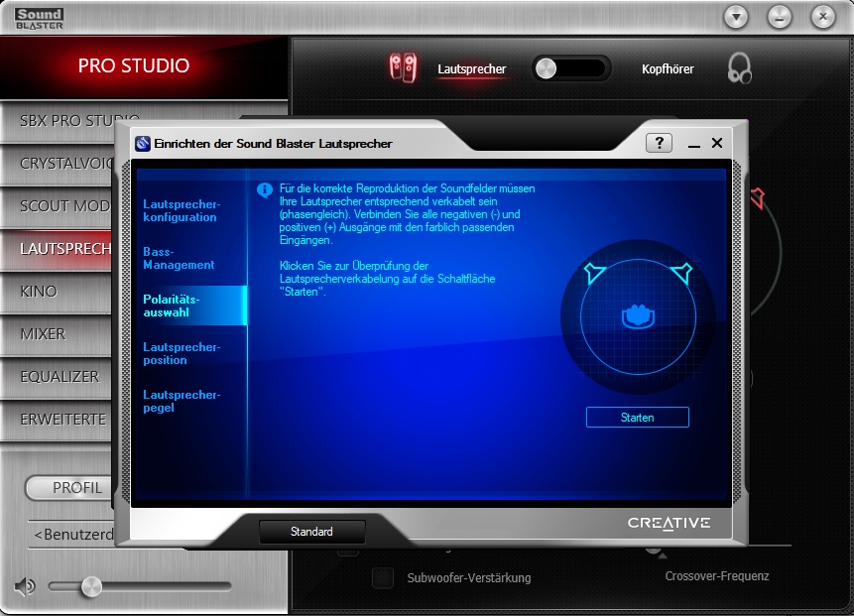Select the front right speaker in diagram
The width and height of the screenshot is (854, 616).
pos(681,273)
